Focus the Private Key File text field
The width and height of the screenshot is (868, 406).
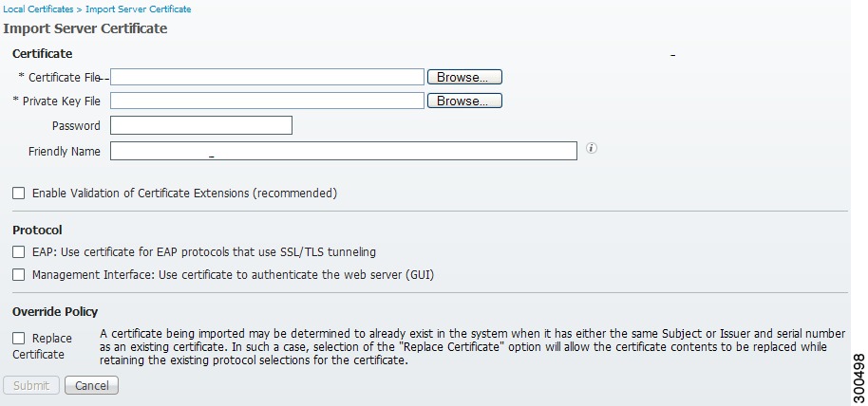pos(268,101)
